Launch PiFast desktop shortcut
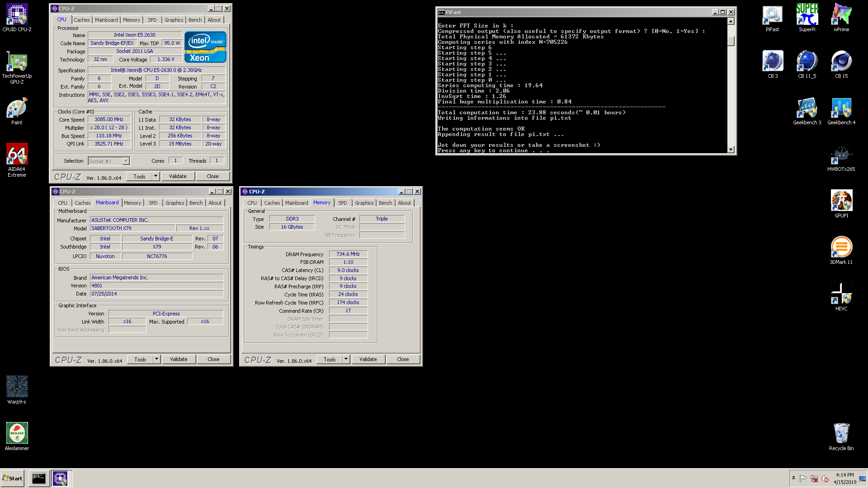 pyautogui.click(x=772, y=18)
